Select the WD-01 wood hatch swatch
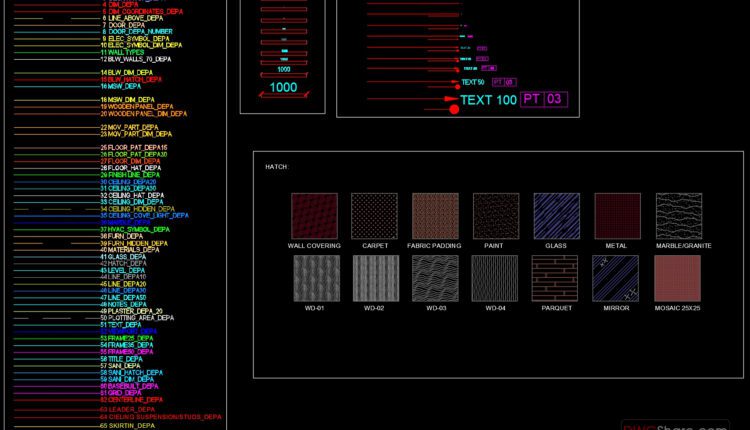The height and width of the screenshot is (430, 750). point(317,278)
